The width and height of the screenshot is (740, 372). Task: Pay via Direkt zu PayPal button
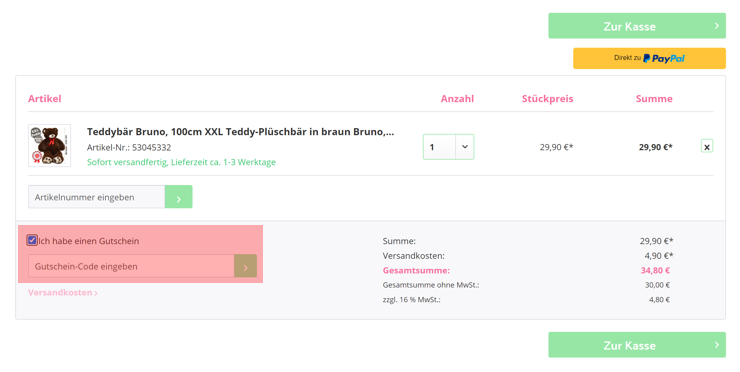point(649,59)
